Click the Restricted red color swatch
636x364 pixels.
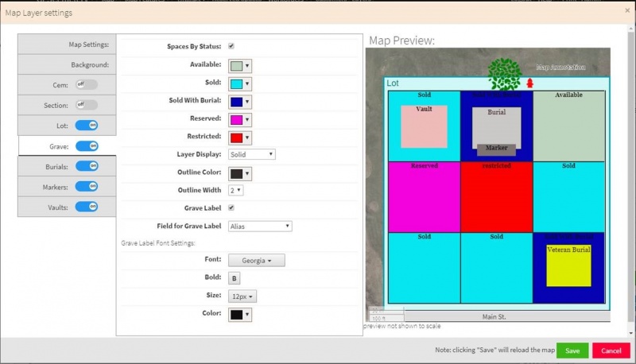point(236,137)
